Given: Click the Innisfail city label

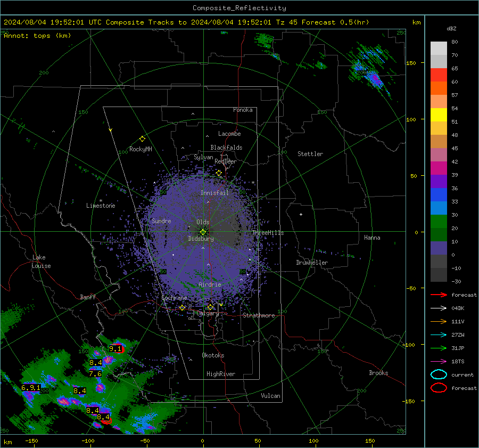Looking at the screenshot, I should click(x=214, y=193).
